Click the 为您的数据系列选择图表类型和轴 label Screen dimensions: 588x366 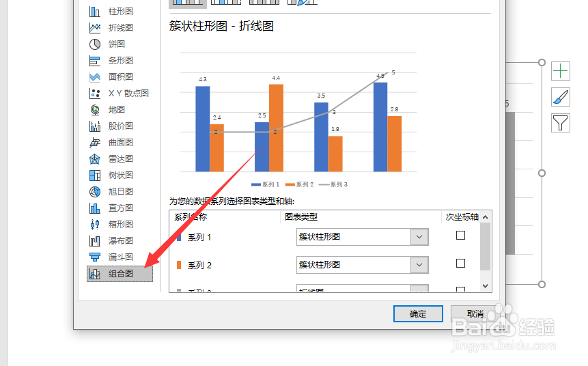232,201
